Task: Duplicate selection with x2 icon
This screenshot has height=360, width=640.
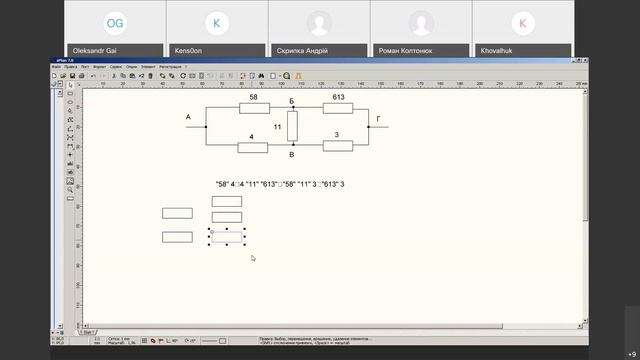Action: (x=141, y=76)
